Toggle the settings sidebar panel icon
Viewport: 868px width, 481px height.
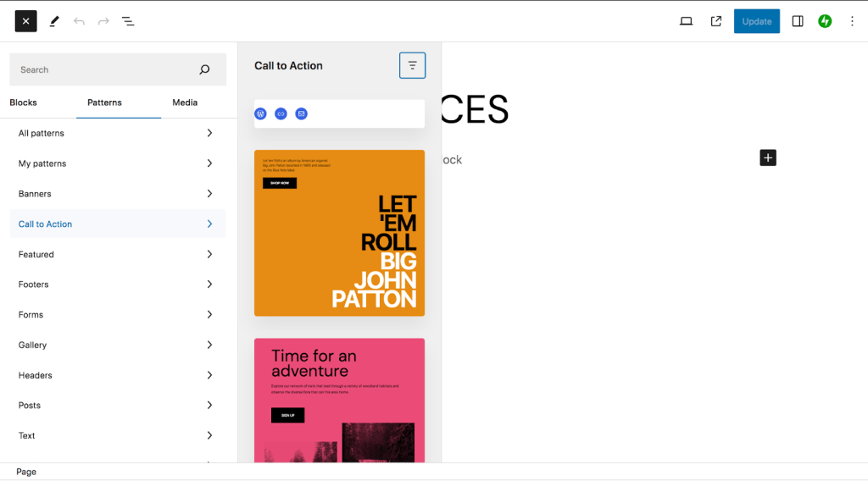pos(797,21)
